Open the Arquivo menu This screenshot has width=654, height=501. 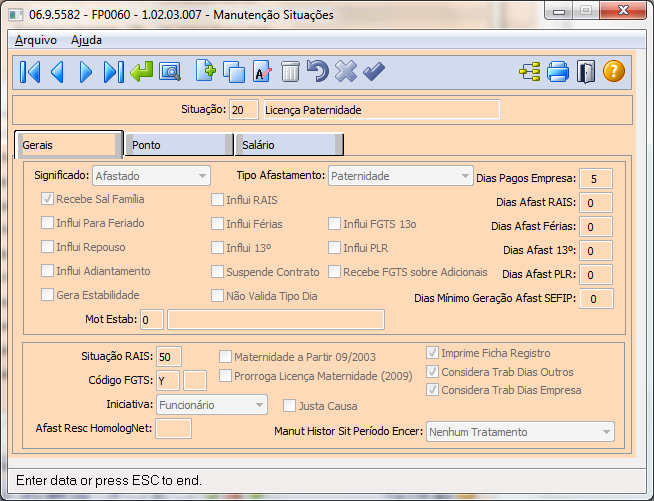tap(36, 40)
